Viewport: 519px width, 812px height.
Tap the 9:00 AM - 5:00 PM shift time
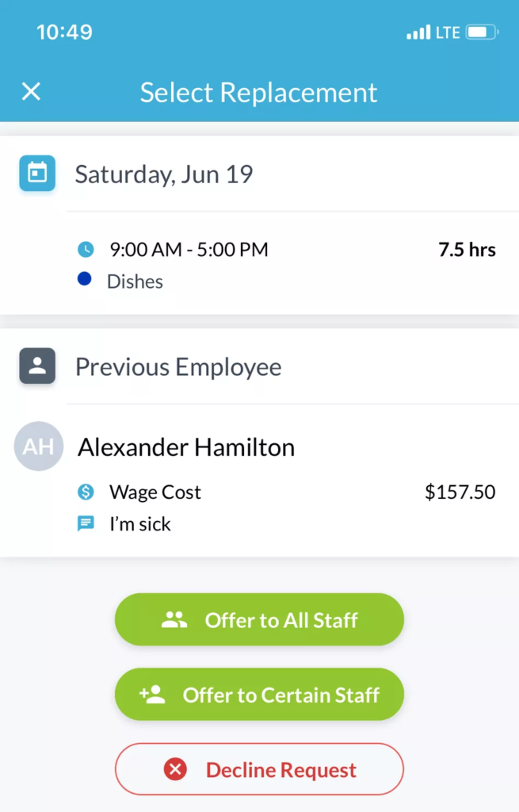[x=189, y=249]
